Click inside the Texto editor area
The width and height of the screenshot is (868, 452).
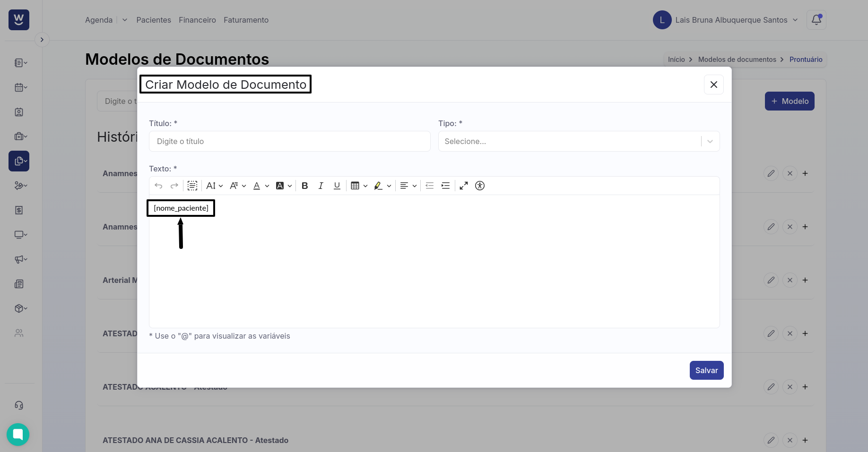(x=434, y=261)
